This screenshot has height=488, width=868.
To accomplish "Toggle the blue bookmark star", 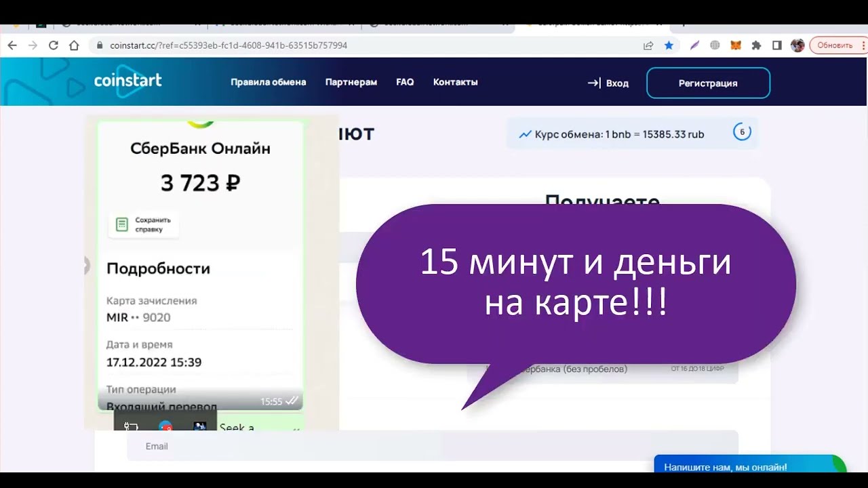I will tap(669, 45).
